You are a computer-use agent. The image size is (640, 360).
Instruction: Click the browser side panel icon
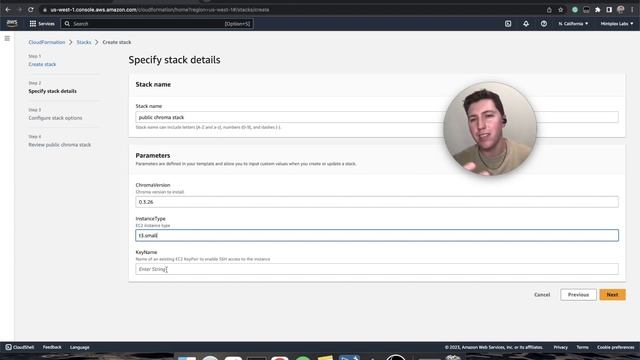point(609,9)
